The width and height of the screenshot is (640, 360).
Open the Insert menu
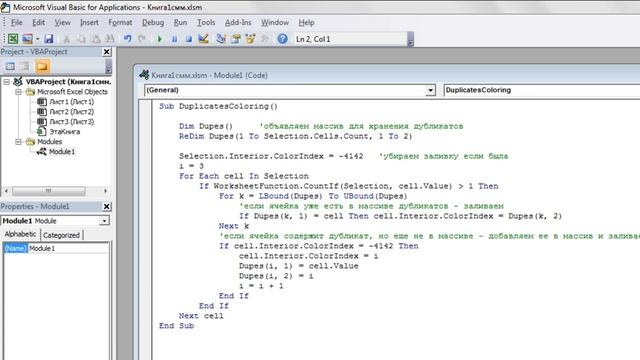coord(89,22)
